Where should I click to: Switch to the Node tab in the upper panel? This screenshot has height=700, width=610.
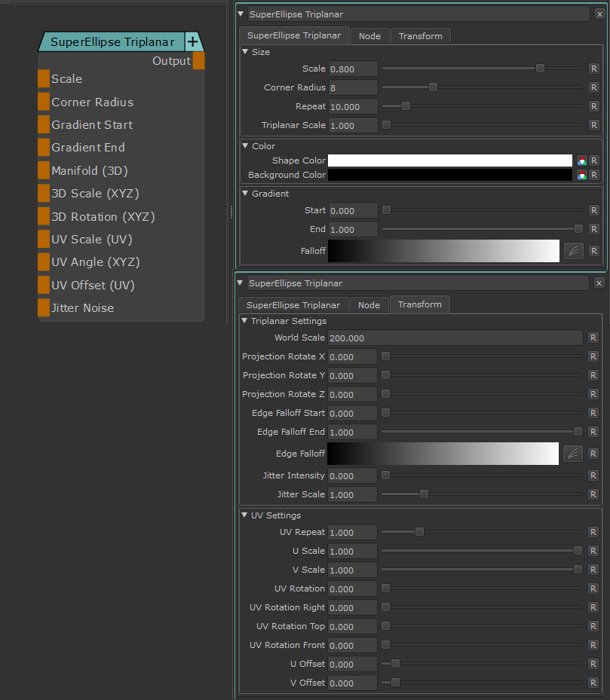(369, 36)
